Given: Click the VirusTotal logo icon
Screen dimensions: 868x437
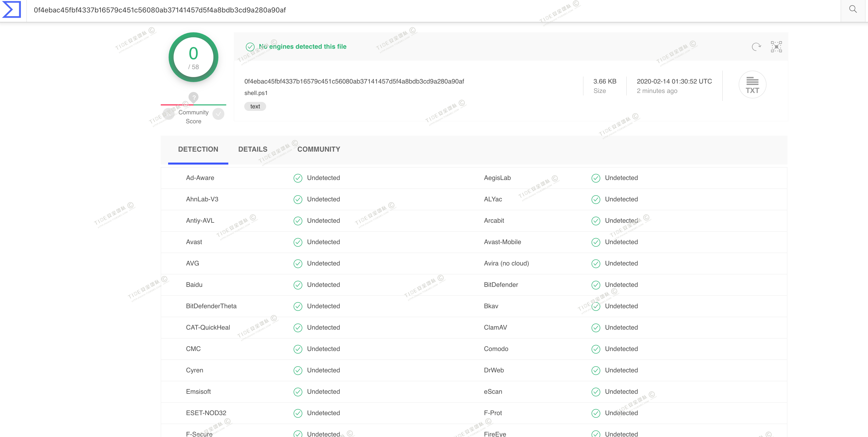Looking at the screenshot, I should tap(12, 9).
